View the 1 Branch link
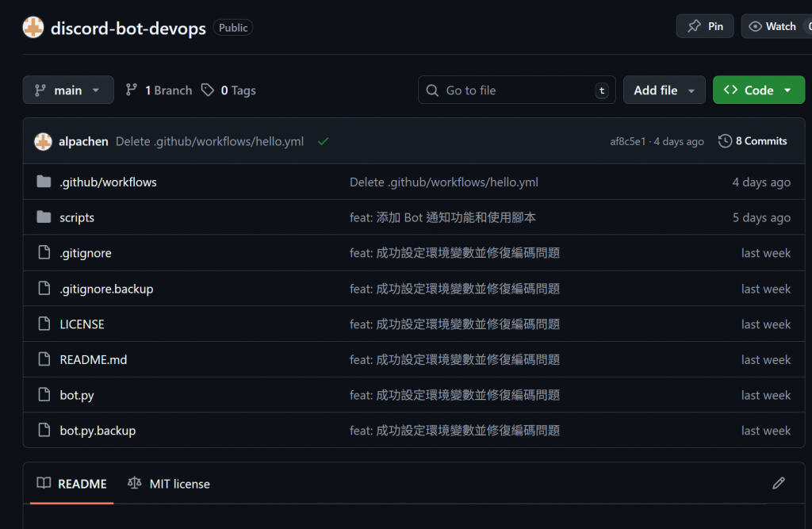The height and width of the screenshot is (529, 812). [159, 90]
